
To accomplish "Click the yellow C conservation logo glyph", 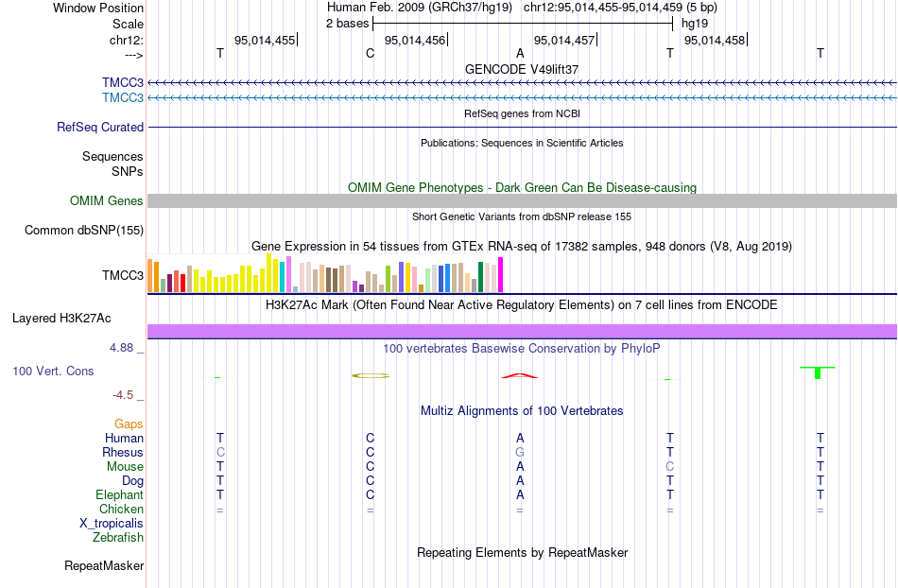I will click(371, 375).
